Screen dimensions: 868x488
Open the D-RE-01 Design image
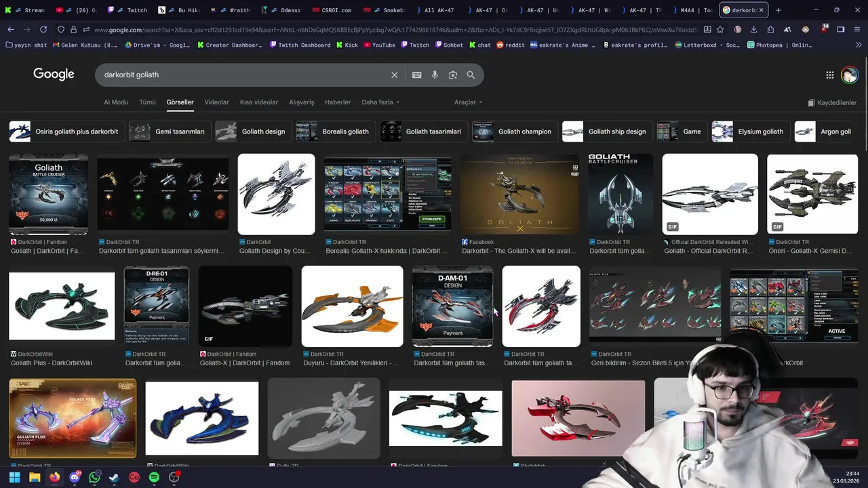click(x=157, y=306)
